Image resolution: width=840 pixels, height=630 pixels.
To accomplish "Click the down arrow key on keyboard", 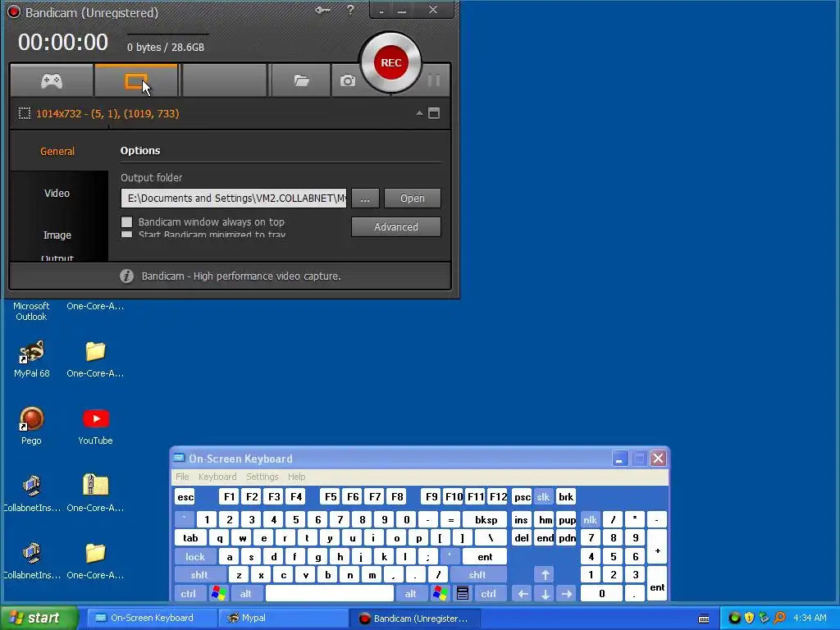I will 545,594.
